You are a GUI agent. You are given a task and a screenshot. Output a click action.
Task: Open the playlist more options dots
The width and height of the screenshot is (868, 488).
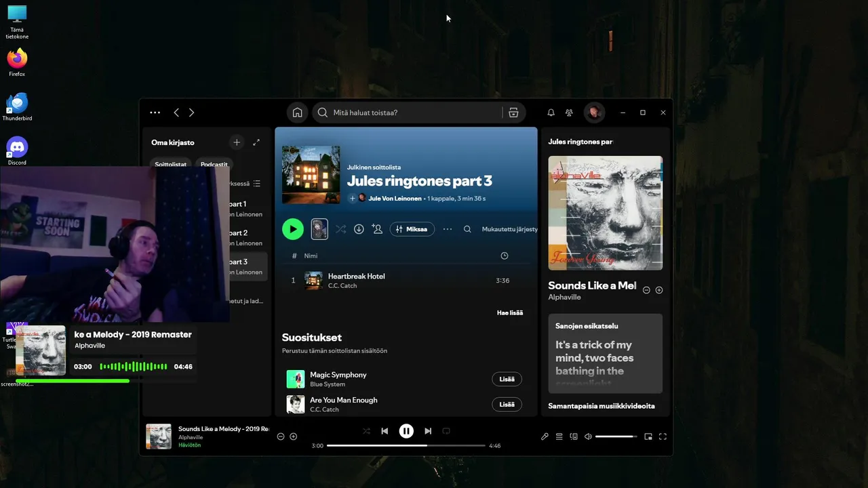point(448,229)
